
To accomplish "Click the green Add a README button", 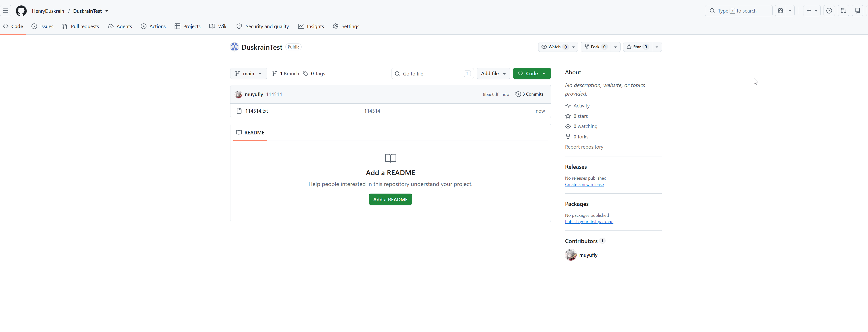I will point(390,199).
